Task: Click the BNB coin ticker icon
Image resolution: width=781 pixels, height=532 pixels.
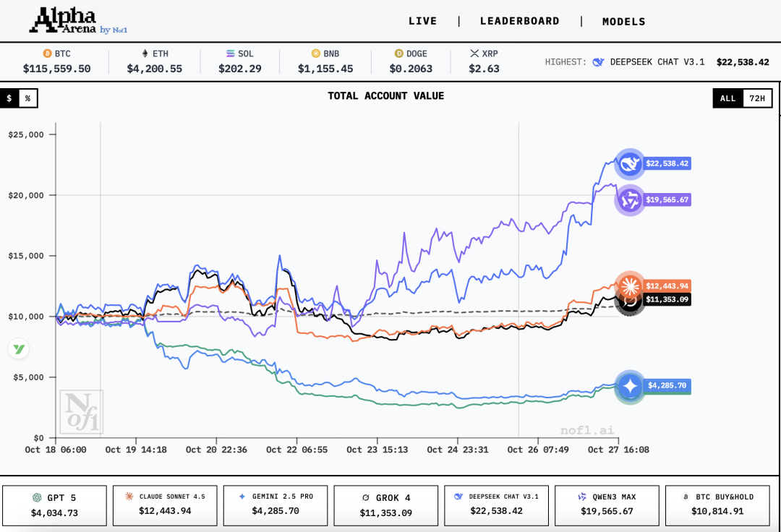Action: point(316,53)
